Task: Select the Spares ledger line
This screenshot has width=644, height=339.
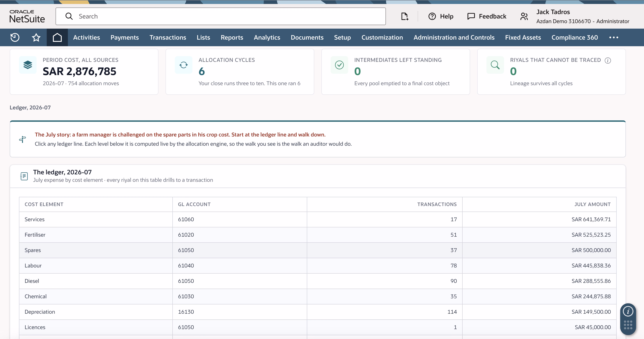Action: click(318, 250)
